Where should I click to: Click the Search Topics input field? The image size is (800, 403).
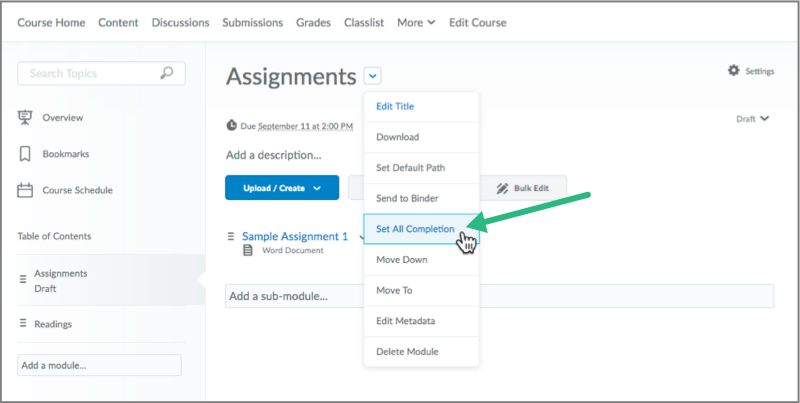coord(90,73)
